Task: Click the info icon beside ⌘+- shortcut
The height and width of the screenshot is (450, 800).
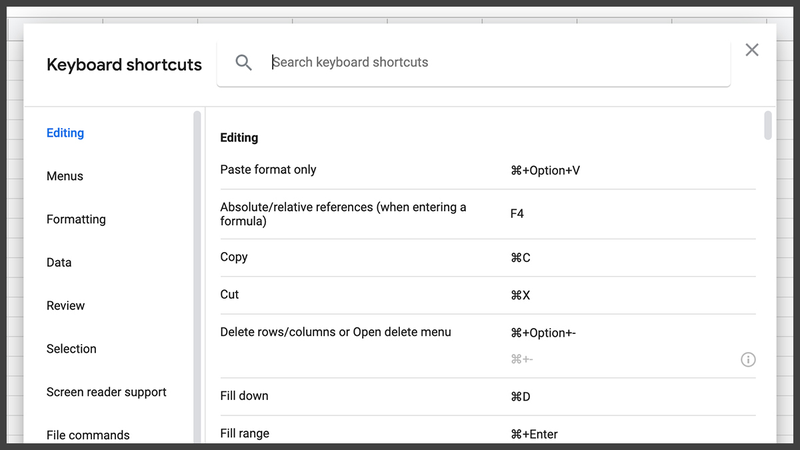Action: (748, 360)
